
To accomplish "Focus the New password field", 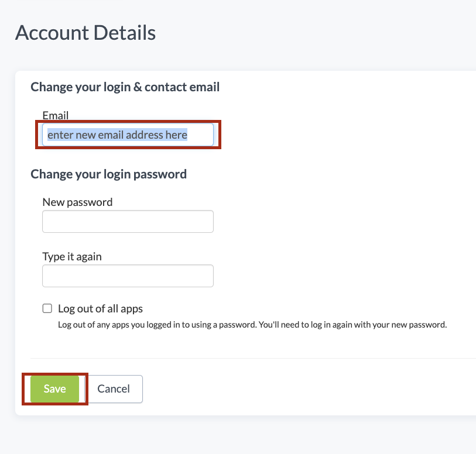I will [128, 222].
